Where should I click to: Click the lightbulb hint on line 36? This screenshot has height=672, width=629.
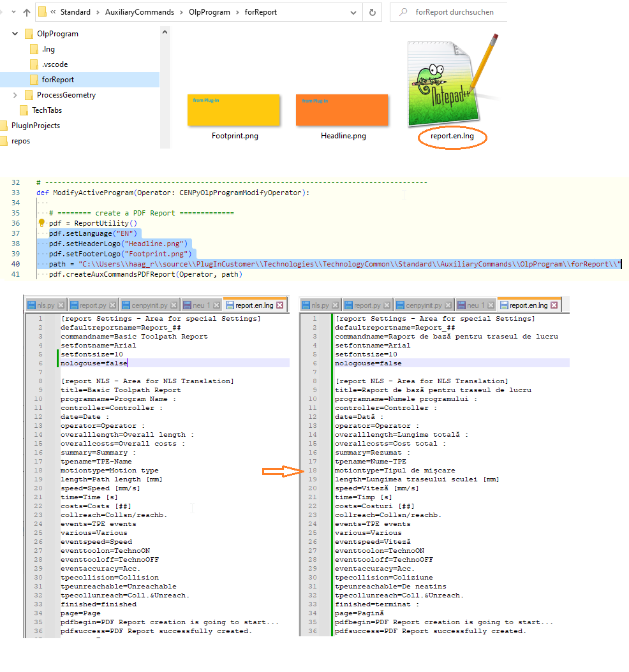click(x=42, y=223)
